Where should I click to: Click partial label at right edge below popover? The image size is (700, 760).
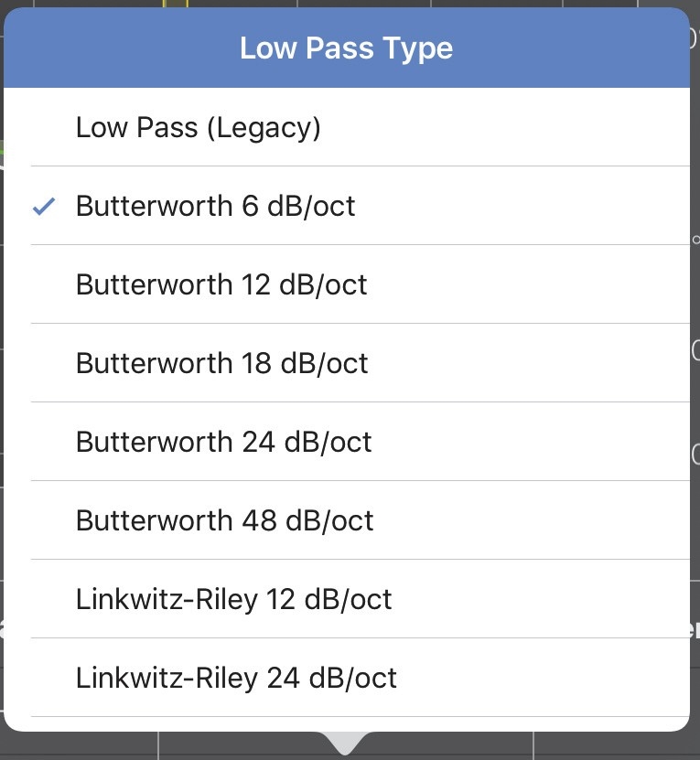point(695,629)
